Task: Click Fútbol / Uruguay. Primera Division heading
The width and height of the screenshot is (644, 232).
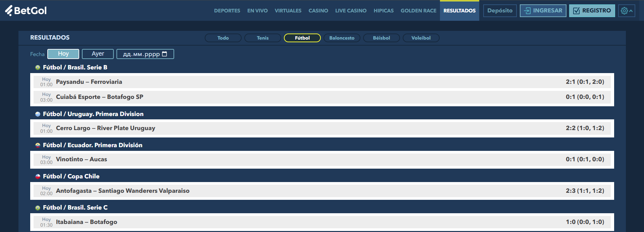Action: pos(93,114)
